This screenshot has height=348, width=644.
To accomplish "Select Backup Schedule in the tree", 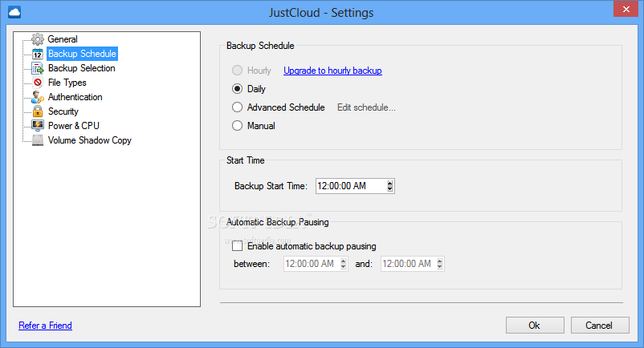I will (x=82, y=54).
